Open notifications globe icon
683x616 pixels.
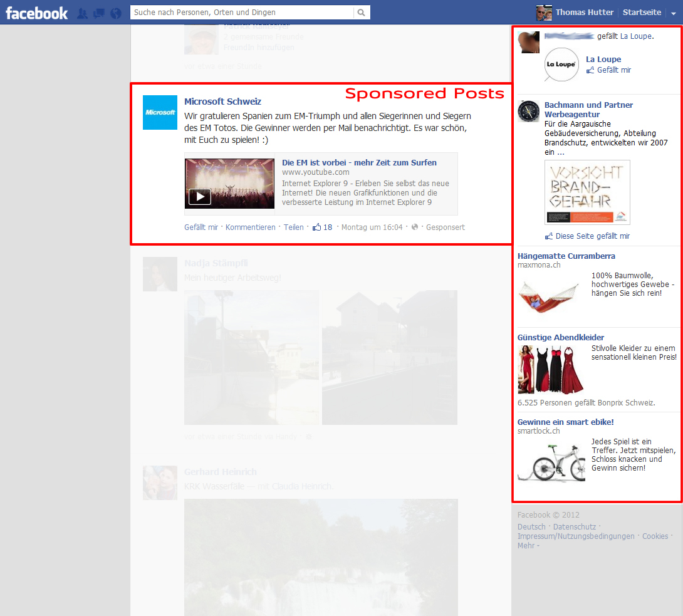(115, 13)
